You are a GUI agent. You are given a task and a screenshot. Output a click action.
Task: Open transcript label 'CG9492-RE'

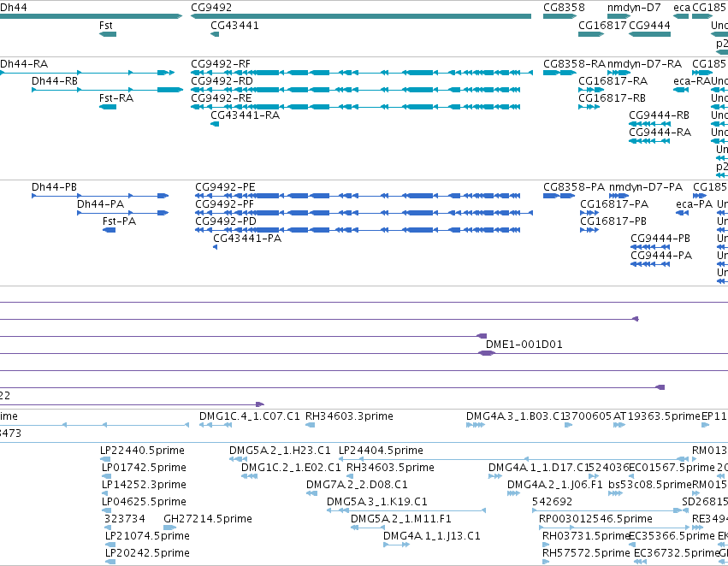222,98
